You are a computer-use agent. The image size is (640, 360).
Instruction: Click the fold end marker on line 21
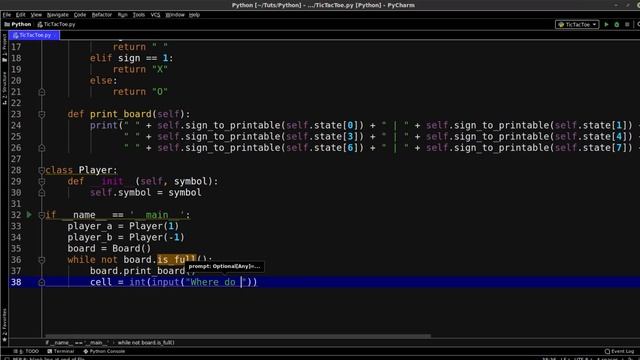pos(41,92)
